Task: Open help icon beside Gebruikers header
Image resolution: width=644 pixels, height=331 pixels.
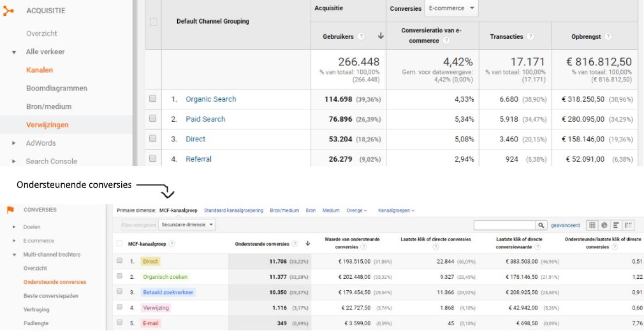Action: [361, 36]
